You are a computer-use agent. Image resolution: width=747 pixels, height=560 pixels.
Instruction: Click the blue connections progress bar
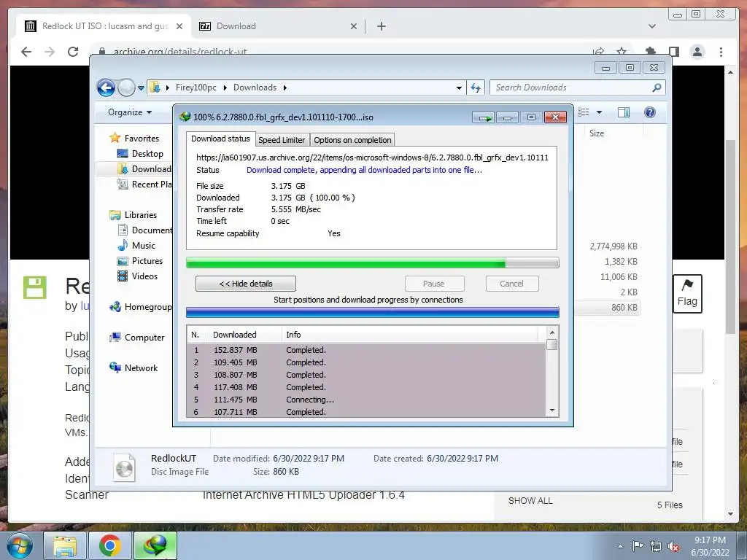(373, 312)
